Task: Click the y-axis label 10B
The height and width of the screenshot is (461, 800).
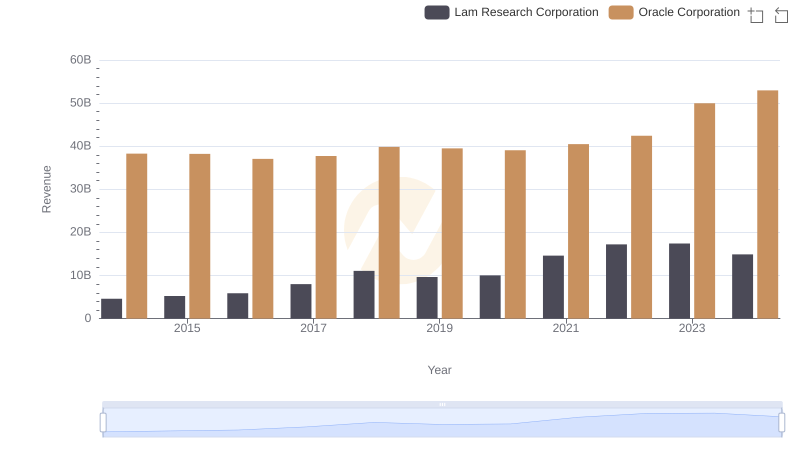Action: coord(81,275)
